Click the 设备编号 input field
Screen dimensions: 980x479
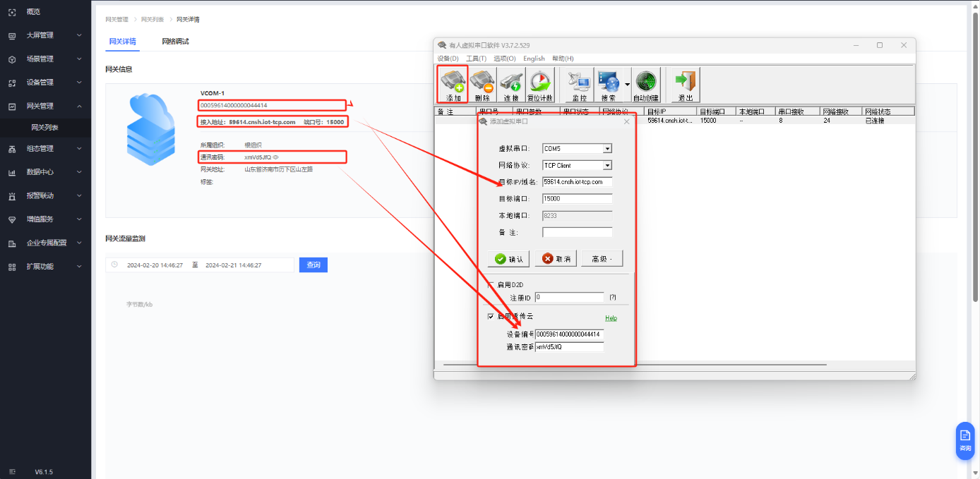point(569,334)
